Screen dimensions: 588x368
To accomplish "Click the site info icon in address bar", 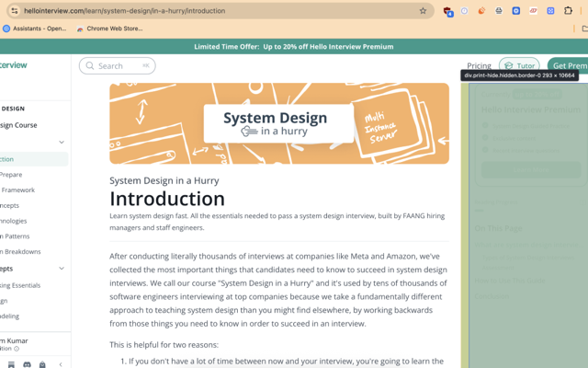I will [x=15, y=11].
